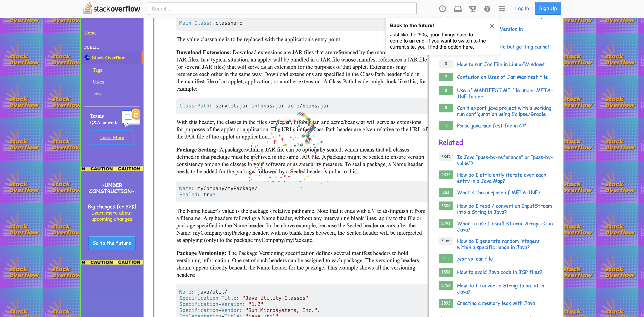Close the Back to the future popup
The image size is (644, 317).
click(492, 26)
